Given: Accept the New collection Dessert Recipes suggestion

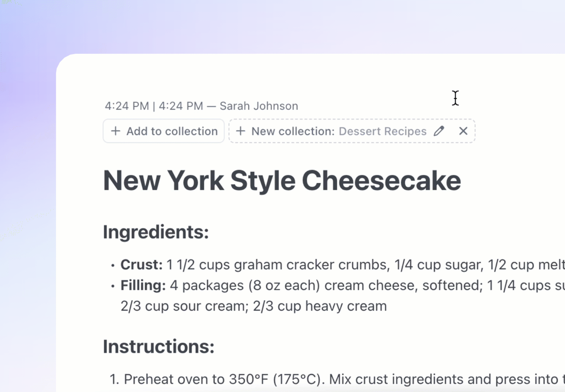Looking at the screenshot, I should click(x=331, y=131).
